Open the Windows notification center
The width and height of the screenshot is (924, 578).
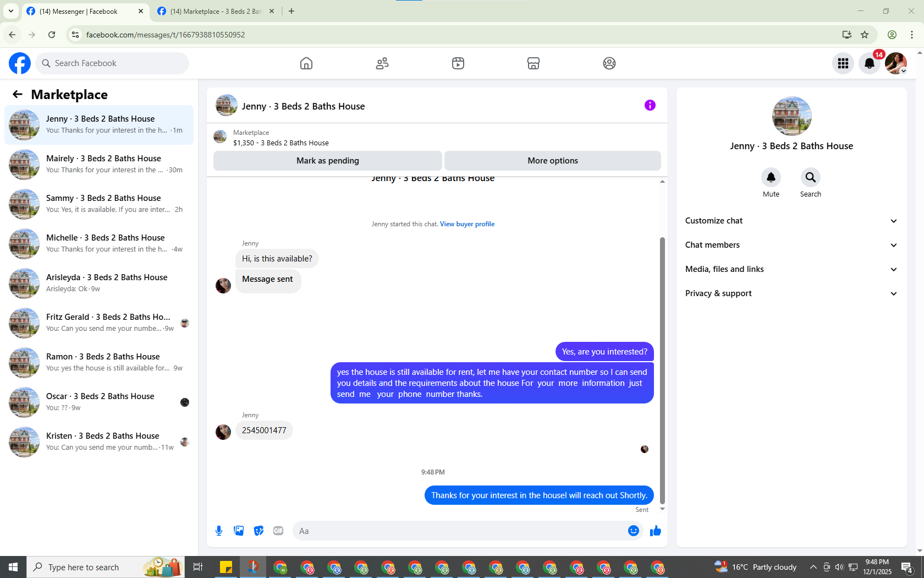click(x=907, y=567)
